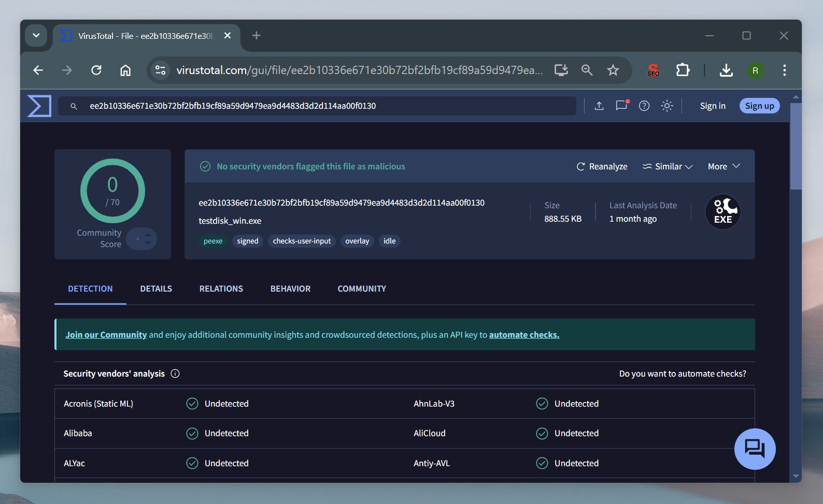Click the ALYac vendor name
The width and height of the screenshot is (823, 504).
point(74,463)
